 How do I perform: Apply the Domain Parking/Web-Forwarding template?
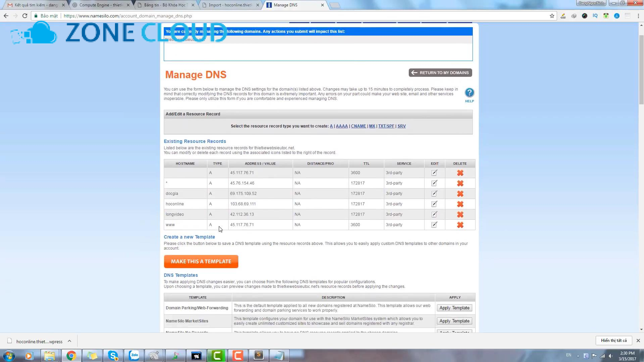tap(454, 308)
